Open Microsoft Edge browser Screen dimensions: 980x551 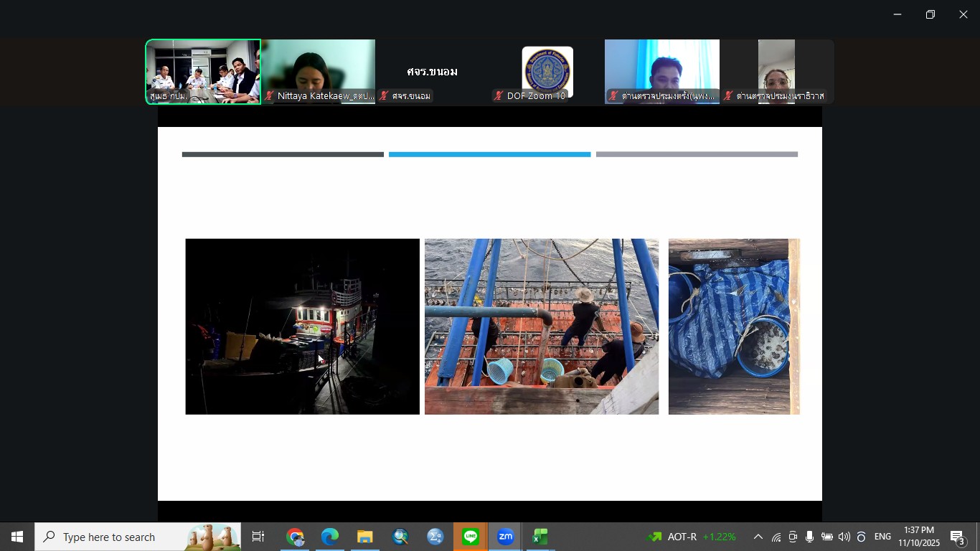(330, 537)
